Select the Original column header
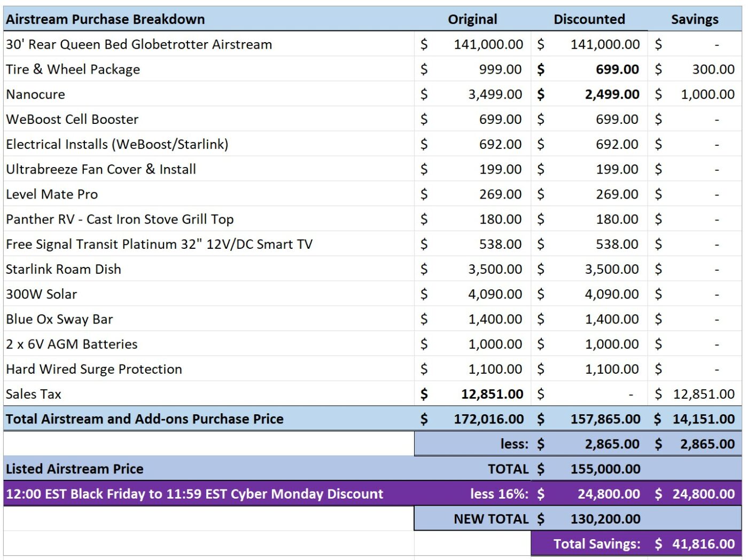This screenshot has height=560, width=748. click(472, 19)
